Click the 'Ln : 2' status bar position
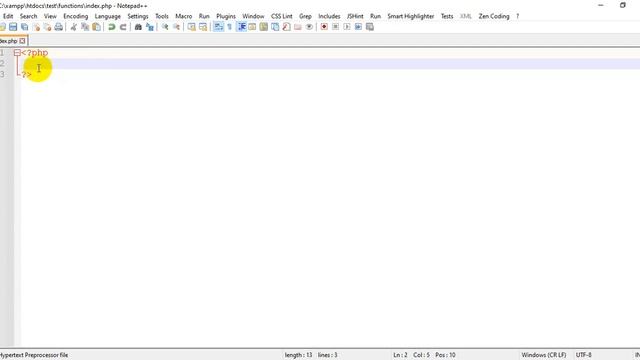 pos(400,355)
